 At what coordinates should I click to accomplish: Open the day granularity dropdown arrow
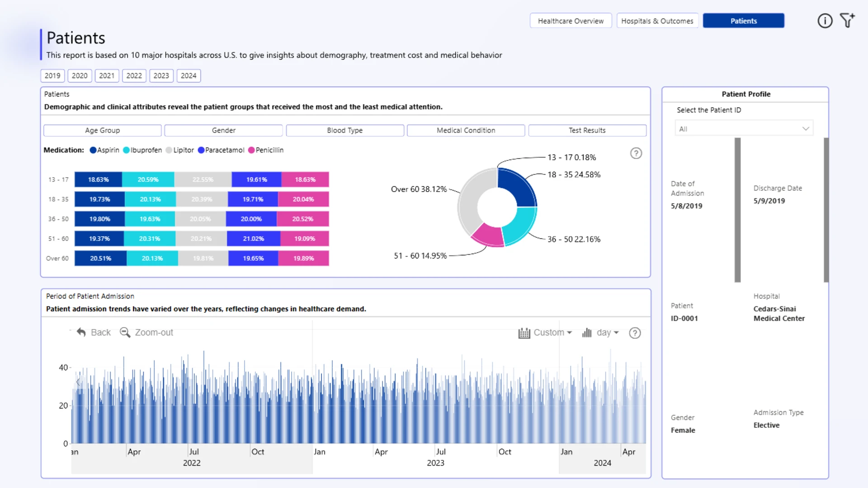(616, 333)
